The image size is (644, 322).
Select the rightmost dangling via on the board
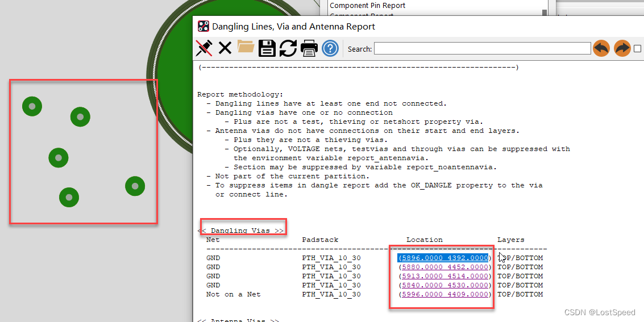(x=135, y=186)
